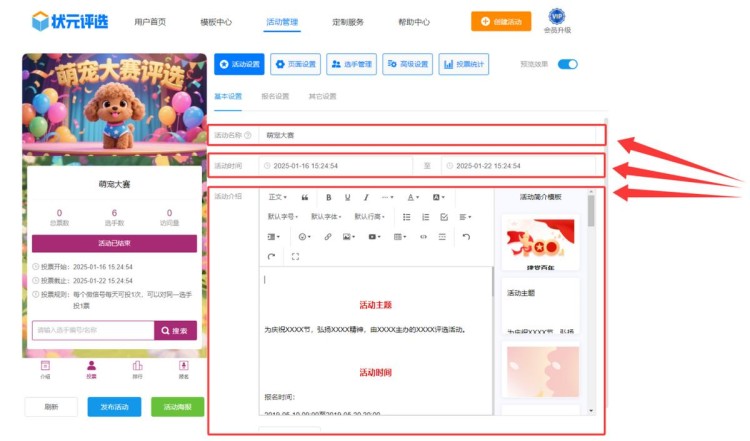Open the 默认字体 font family dropdown
Screen dimensions: 750x441
pos(327,217)
